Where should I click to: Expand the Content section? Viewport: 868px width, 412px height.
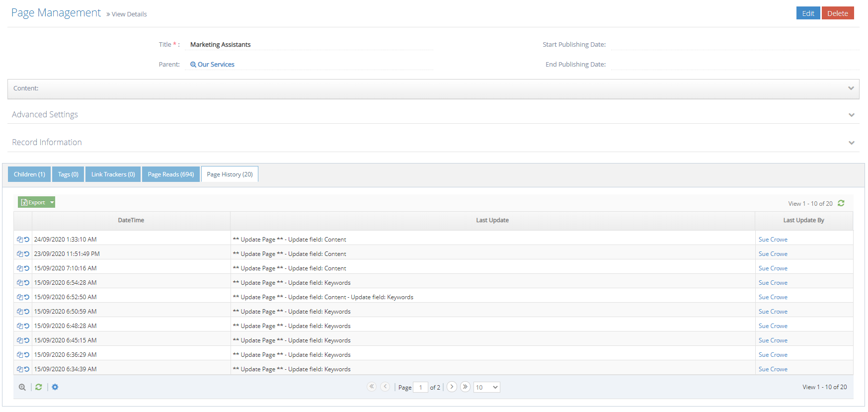(851, 88)
